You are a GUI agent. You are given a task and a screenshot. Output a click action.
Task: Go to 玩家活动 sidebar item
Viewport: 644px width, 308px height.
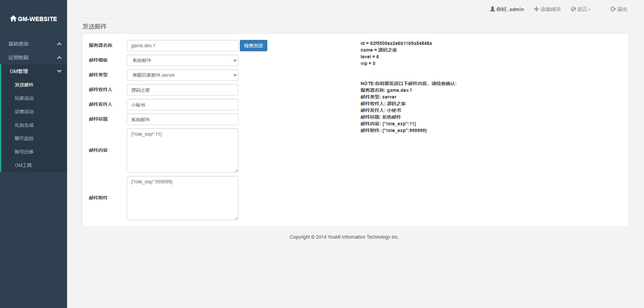pos(24,98)
